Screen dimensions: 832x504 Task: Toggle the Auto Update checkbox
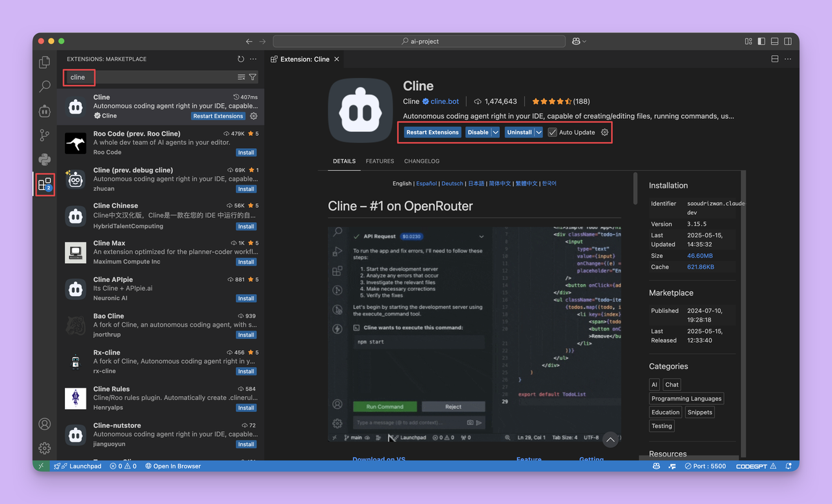(552, 132)
